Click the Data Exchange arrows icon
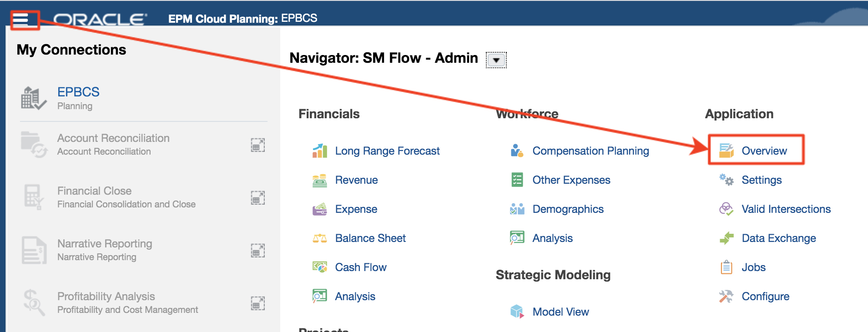Viewport: 868px width, 332px height. (727, 238)
